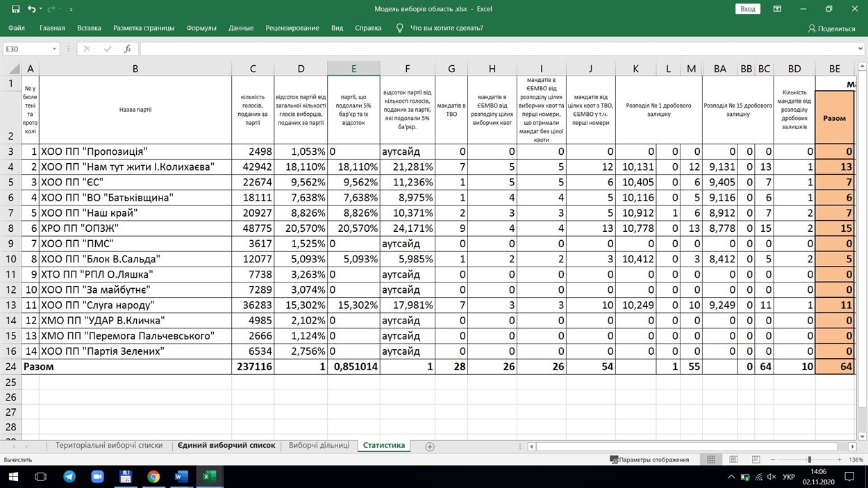Screen dimensions: 868x488
Task: Switch to Normal view icon
Action: (x=711, y=460)
